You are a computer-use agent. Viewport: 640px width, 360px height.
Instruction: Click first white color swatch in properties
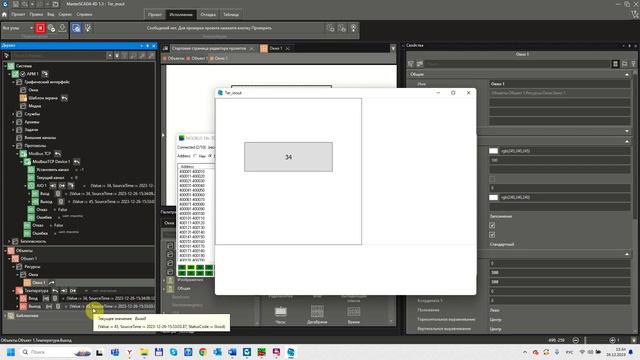(493, 151)
